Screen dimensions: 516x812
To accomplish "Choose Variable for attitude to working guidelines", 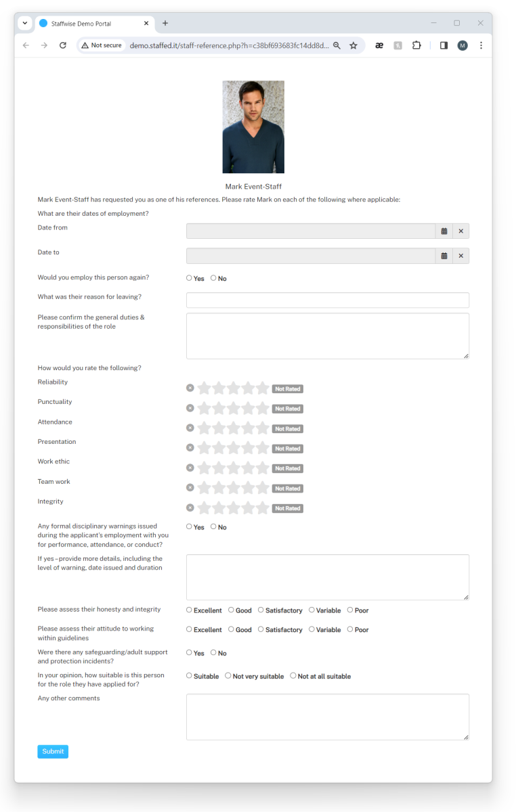I will tap(311, 629).
